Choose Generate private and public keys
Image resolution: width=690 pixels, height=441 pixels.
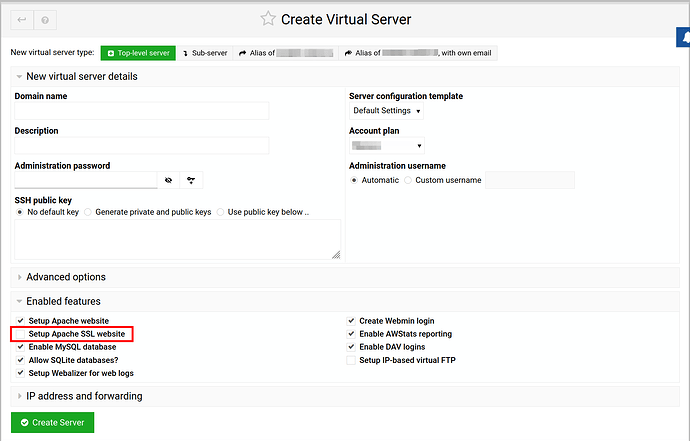click(88, 212)
